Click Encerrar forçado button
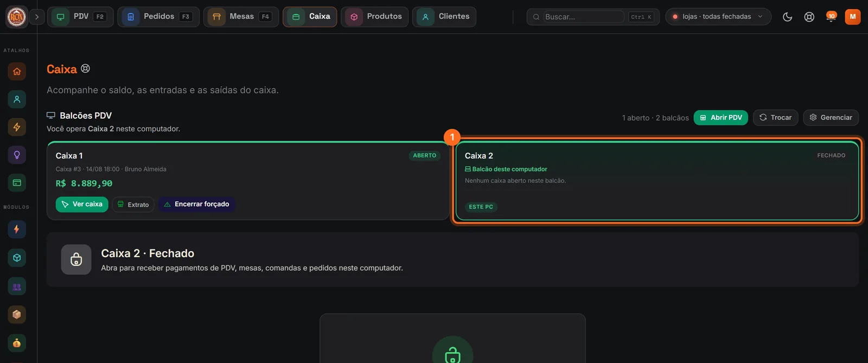This screenshot has height=363, width=868. point(196,205)
